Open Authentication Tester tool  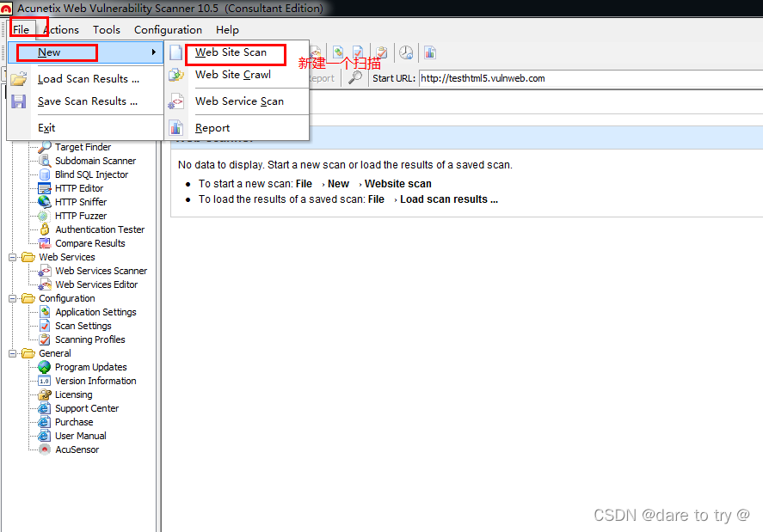coord(100,229)
